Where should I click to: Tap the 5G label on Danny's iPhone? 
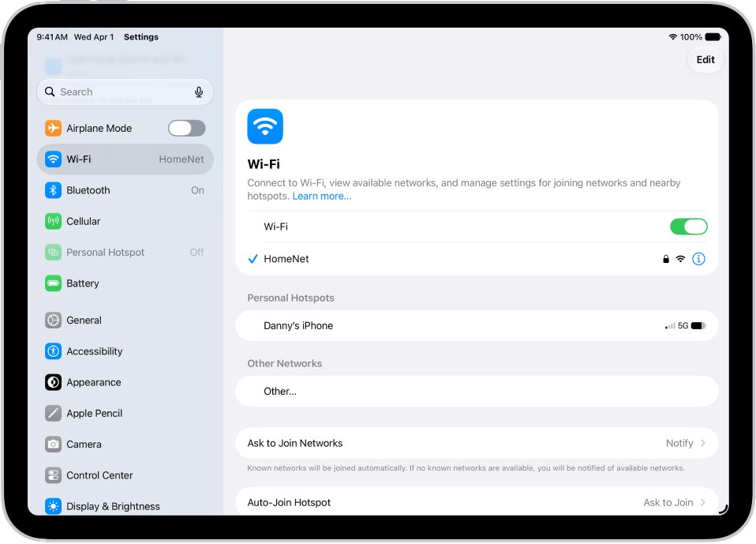[683, 326]
